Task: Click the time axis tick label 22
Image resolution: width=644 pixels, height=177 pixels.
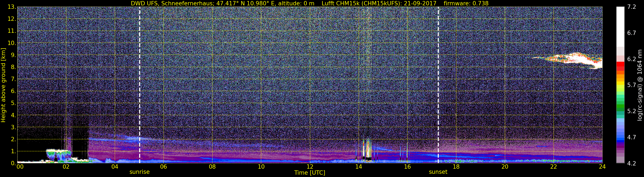Action: 554,167
